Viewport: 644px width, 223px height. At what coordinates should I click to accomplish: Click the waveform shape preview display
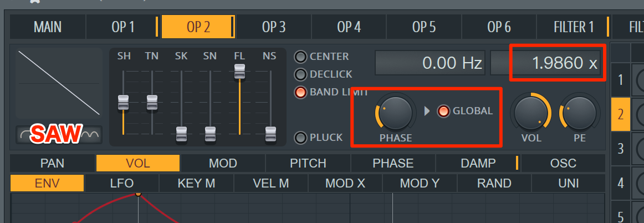(x=59, y=83)
